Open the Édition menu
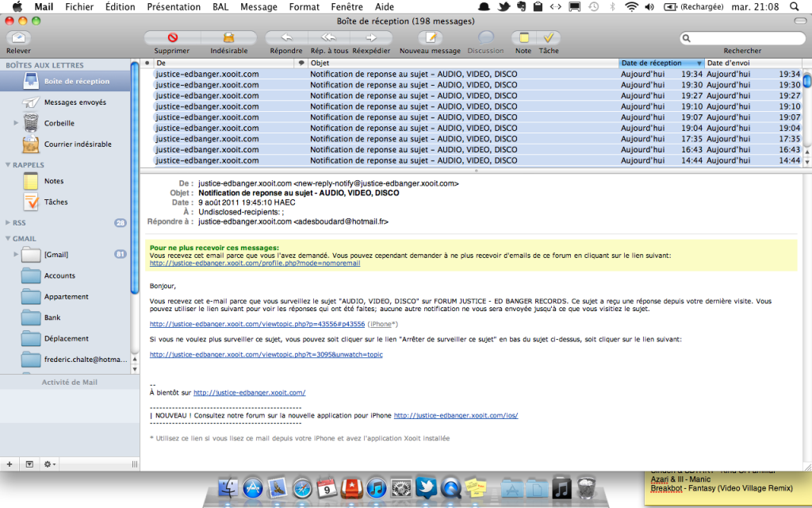Screen dimensions: 812x508 (x=120, y=6)
